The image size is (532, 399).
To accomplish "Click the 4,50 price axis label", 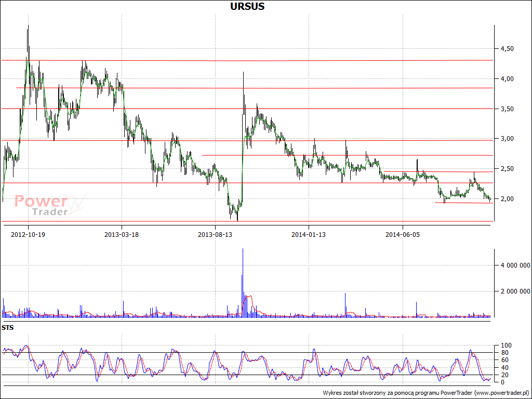I will tap(507, 49).
